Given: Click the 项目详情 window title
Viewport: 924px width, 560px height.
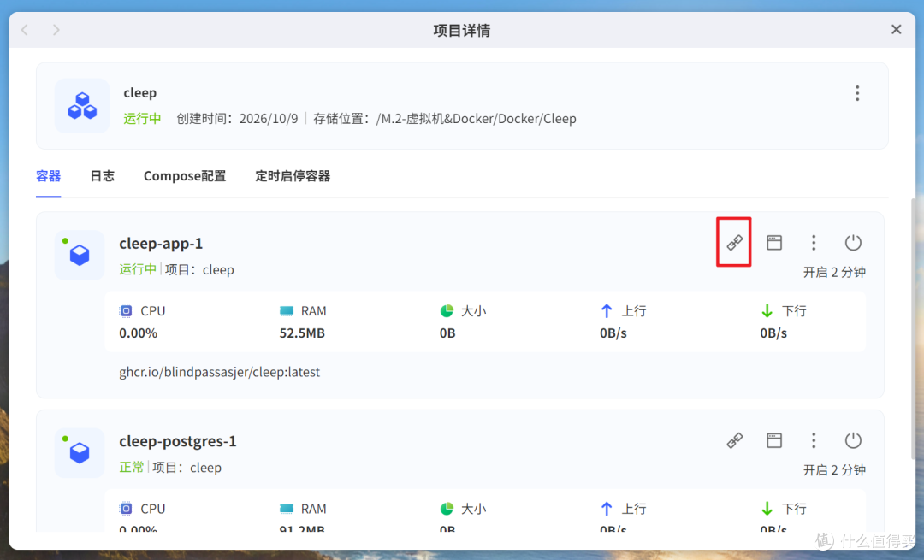Looking at the screenshot, I should click(x=462, y=30).
